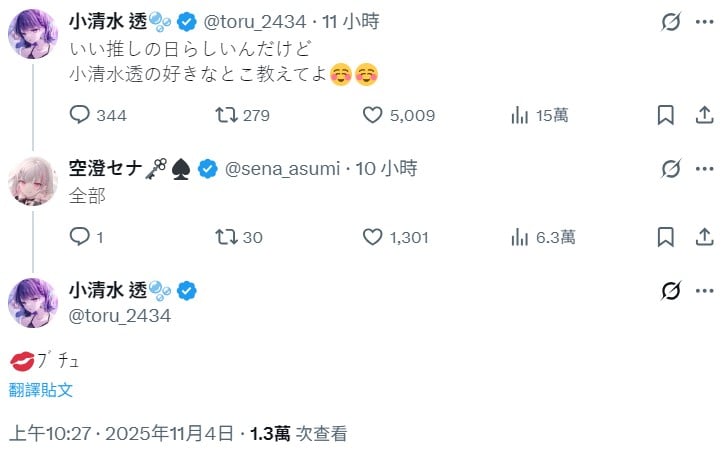View 6.3萬 view count on 空澄セナ's reply

[x=519, y=237]
